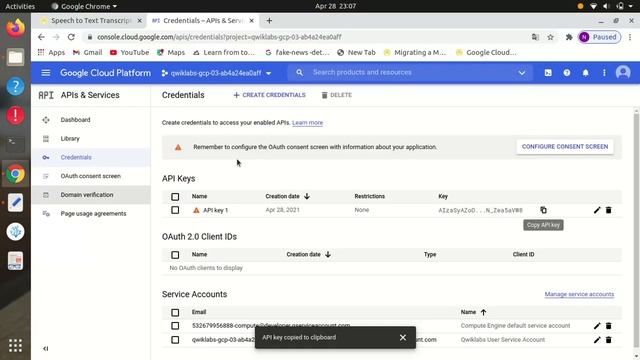Select Credentials in the sidebar
Screen dimensions: 640x360
(x=76, y=157)
